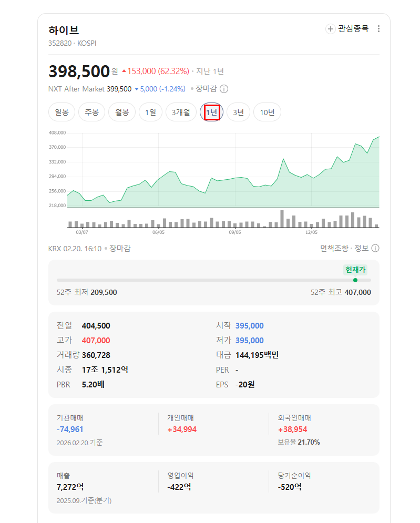The image size is (420, 523).
Task: Click the 09/05 date label on chart
Action: (235, 232)
